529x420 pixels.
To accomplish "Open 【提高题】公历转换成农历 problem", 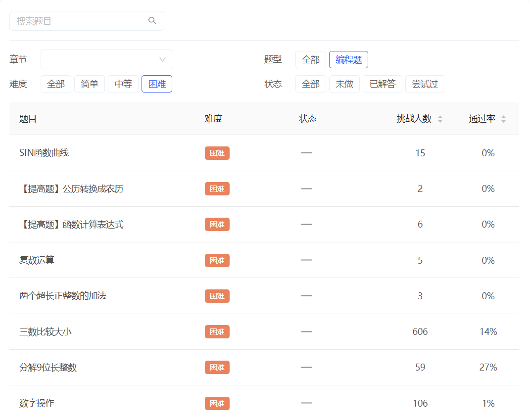I will coord(71,189).
